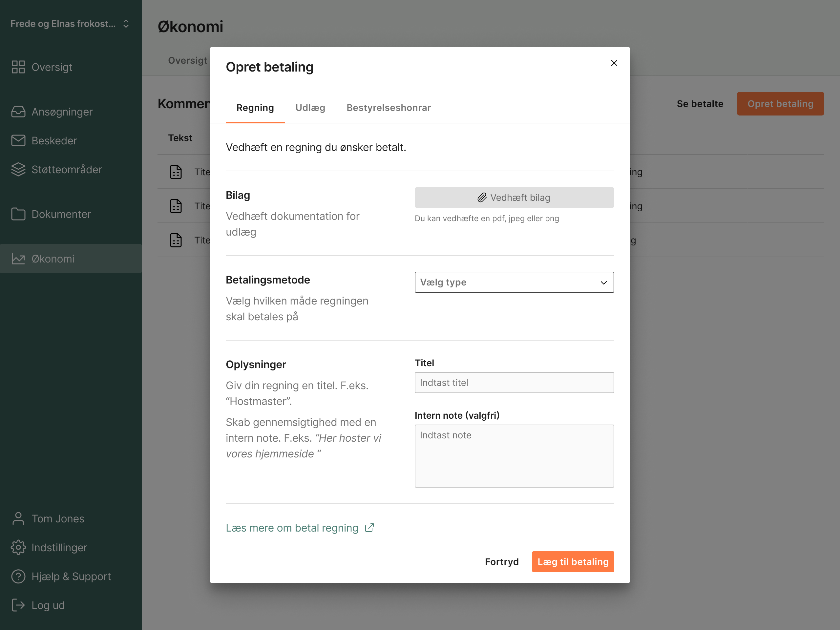Open the Læs mere om betal regning link

tap(292, 528)
